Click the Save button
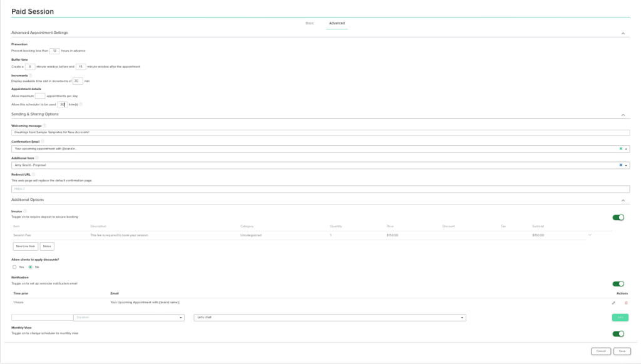This screenshot has width=641, height=364. click(622, 351)
